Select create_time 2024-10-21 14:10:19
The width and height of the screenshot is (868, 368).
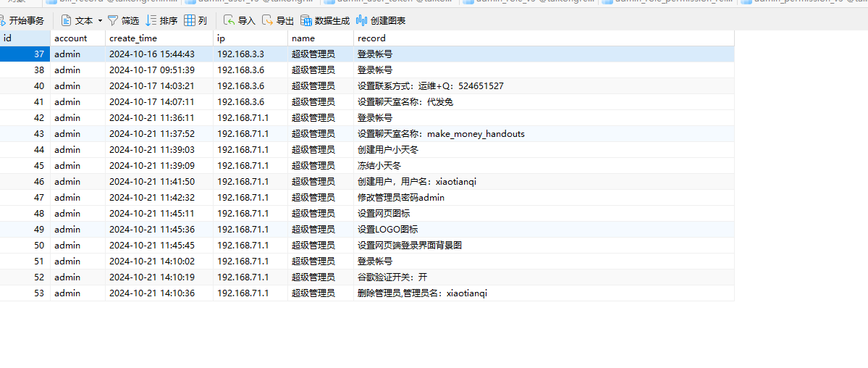(x=159, y=277)
